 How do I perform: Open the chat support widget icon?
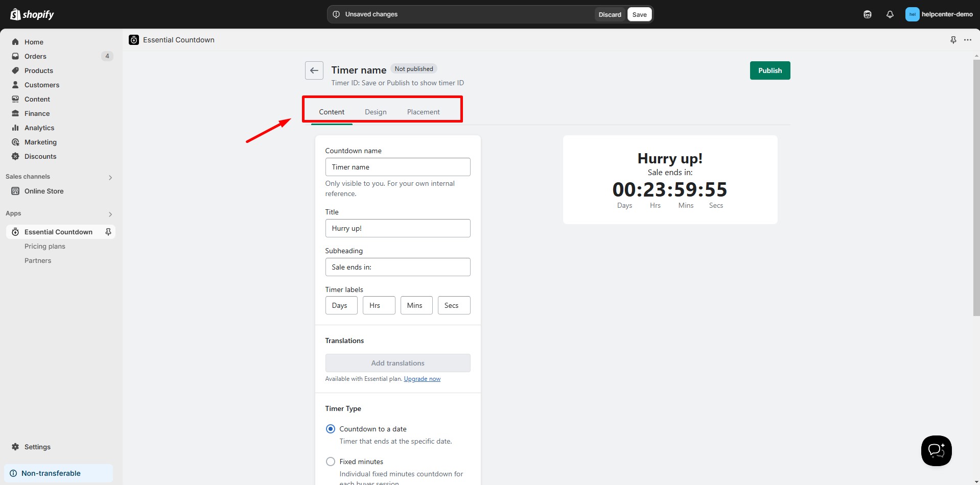[936, 450]
